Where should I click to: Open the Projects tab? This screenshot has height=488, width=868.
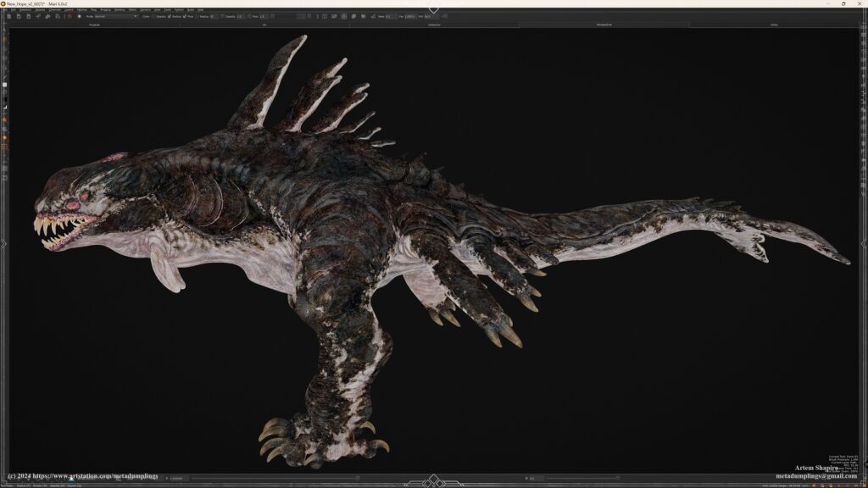click(x=94, y=25)
